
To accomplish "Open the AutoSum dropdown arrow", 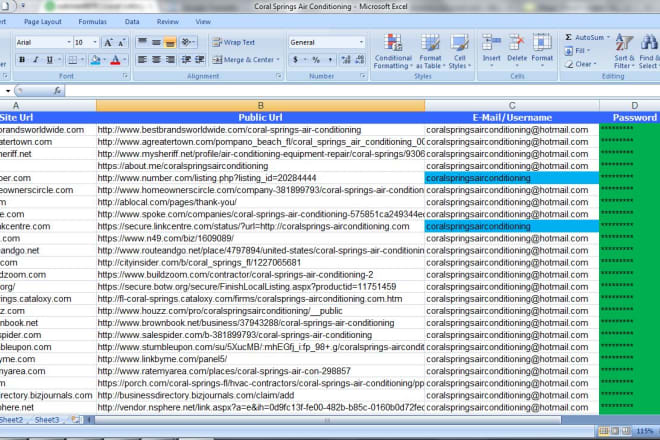I will point(608,37).
